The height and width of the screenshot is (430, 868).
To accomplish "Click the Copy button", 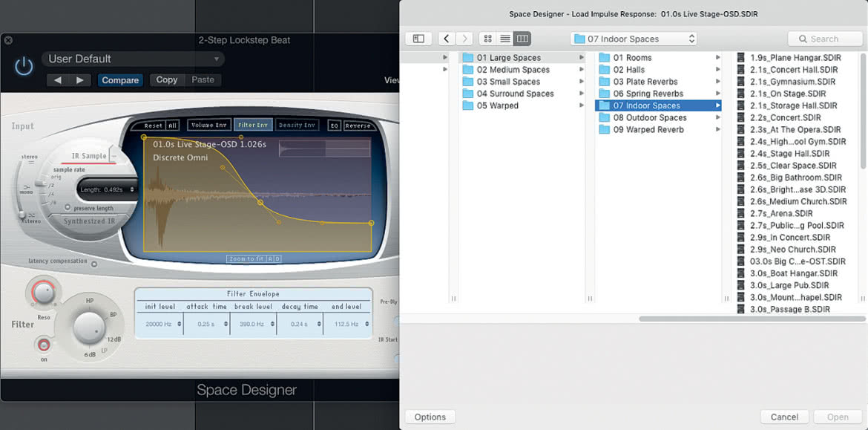I will pos(167,79).
